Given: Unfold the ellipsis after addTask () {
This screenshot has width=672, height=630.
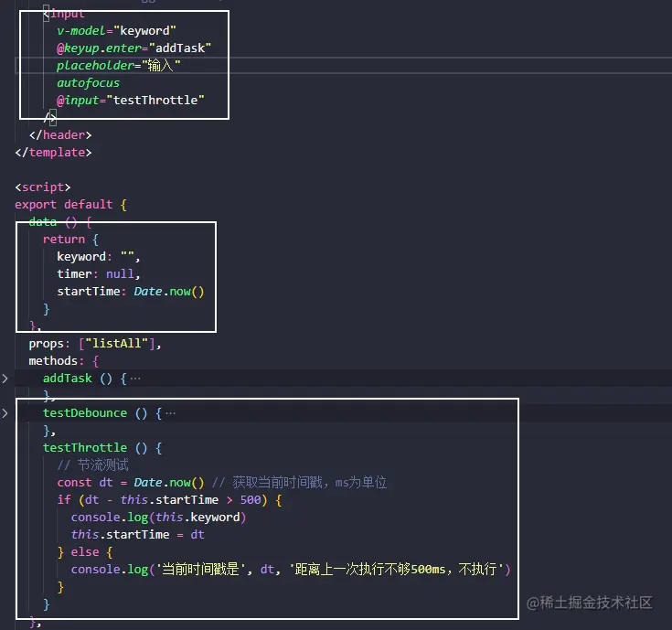Looking at the screenshot, I should point(135,379).
